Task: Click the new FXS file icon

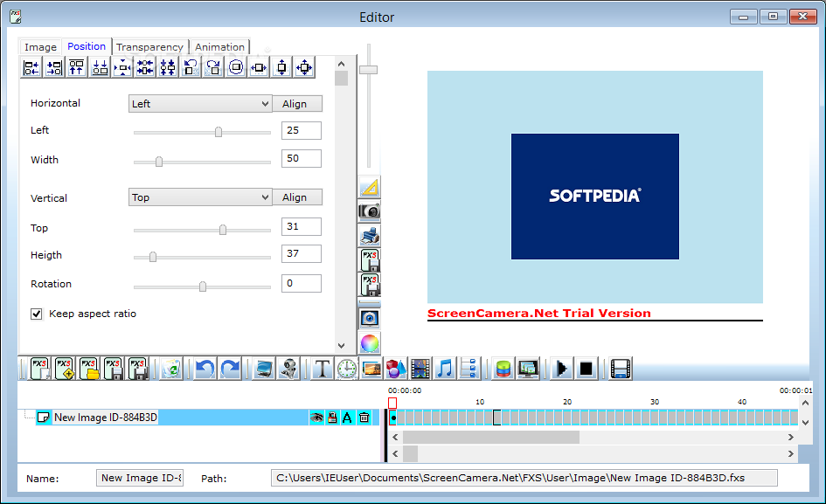Action: 39,369
